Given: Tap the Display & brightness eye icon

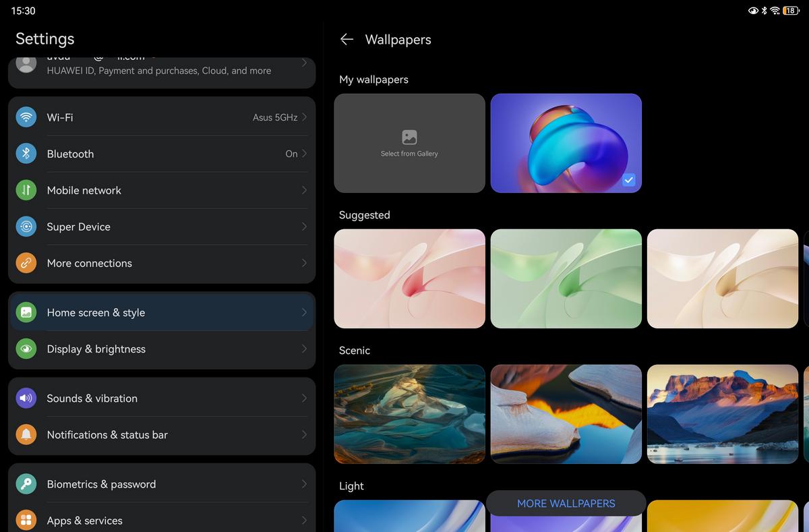Looking at the screenshot, I should tap(26, 349).
